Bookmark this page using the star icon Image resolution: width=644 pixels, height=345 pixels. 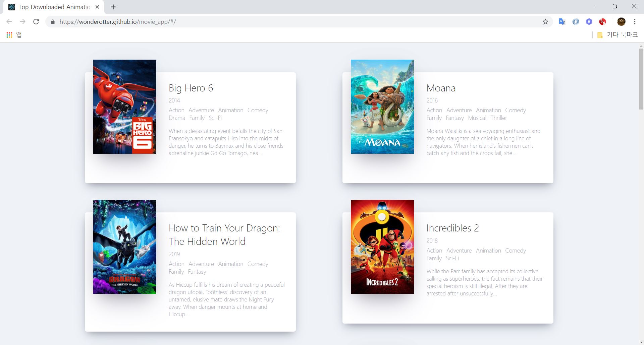(545, 21)
